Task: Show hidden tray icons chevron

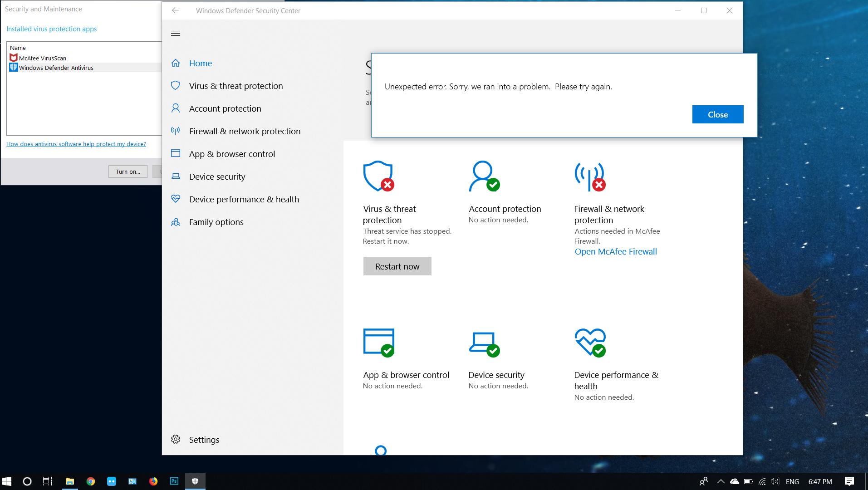Action: pos(721,481)
